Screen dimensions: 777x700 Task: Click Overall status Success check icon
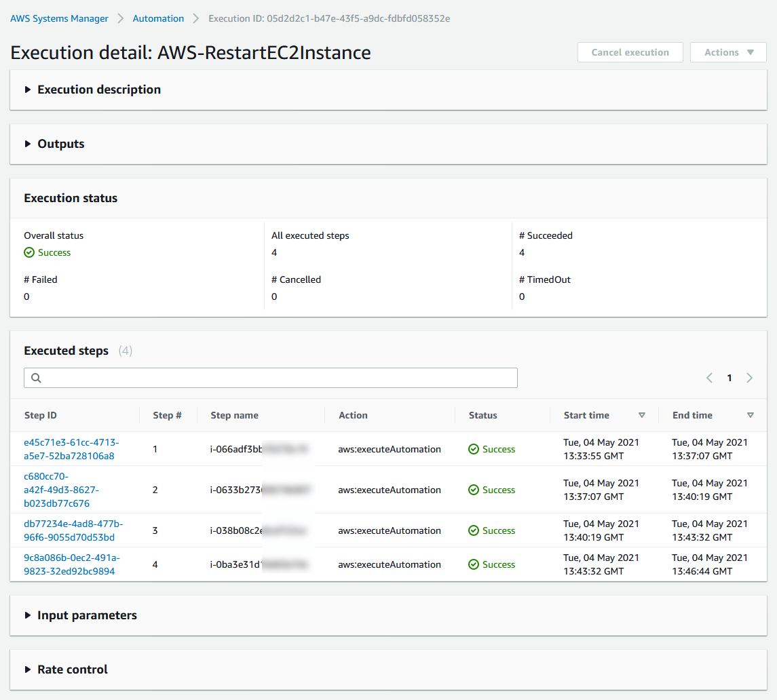click(x=29, y=252)
